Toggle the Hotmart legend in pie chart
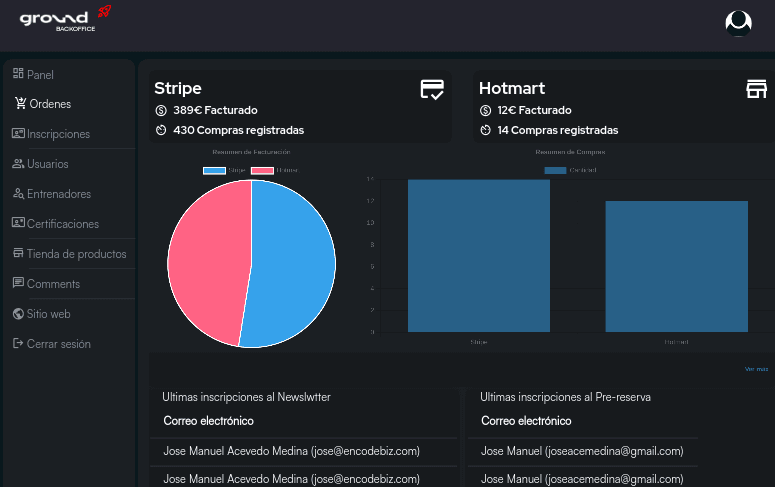The width and height of the screenshot is (775, 487). click(275, 170)
